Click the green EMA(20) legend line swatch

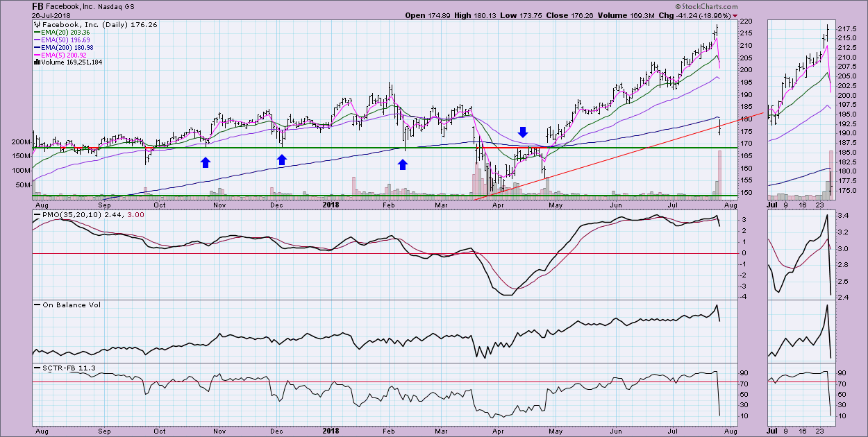pos(37,32)
